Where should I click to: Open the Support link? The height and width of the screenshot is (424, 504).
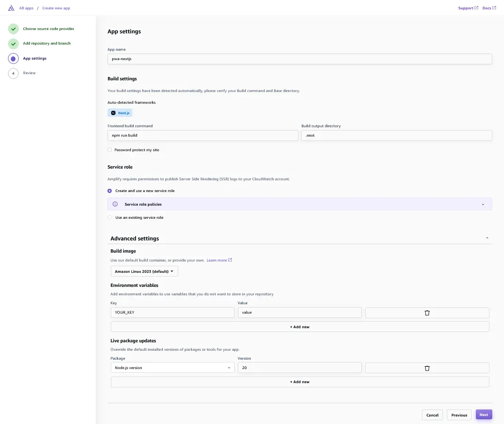pyautogui.click(x=468, y=8)
